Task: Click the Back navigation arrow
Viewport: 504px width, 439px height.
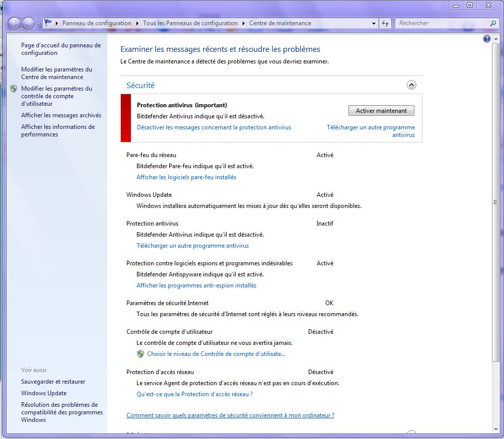Action: 14,23
